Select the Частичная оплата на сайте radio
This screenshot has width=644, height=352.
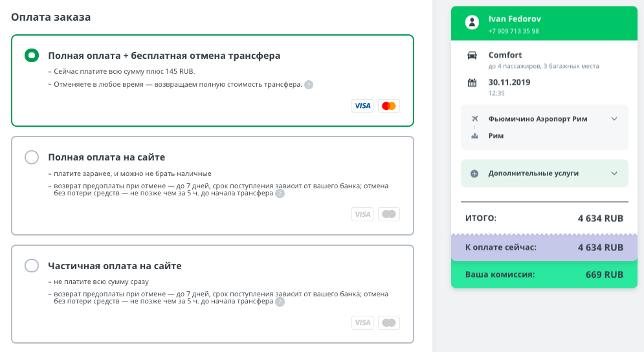tap(32, 266)
